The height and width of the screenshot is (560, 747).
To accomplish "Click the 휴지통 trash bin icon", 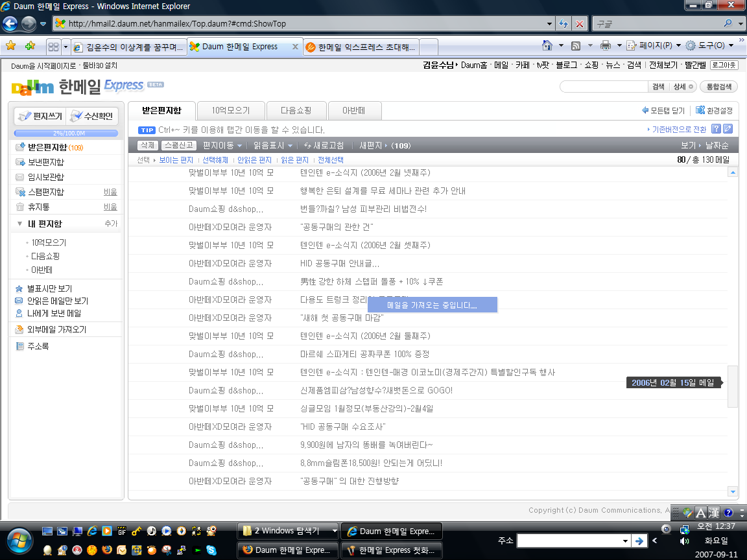I will [x=19, y=207].
